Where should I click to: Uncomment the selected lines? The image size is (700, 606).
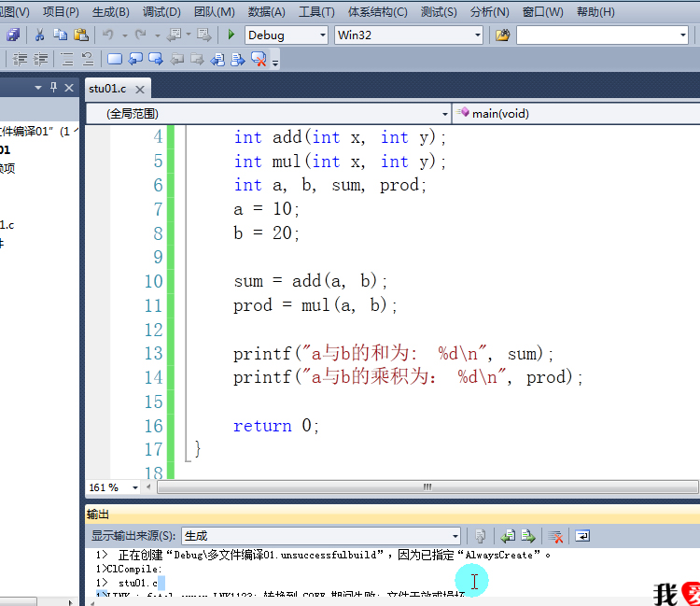coord(88,59)
